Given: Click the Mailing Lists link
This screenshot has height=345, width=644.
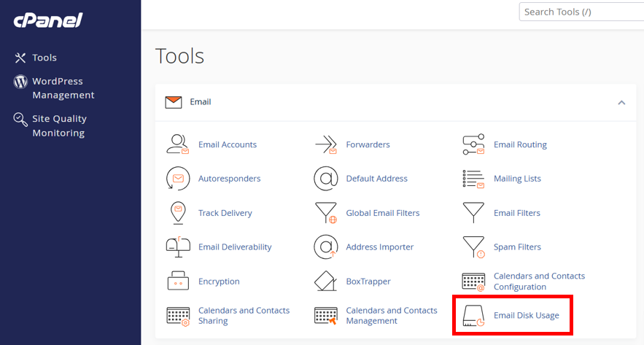Looking at the screenshot, I should click(x=517, y=179).
